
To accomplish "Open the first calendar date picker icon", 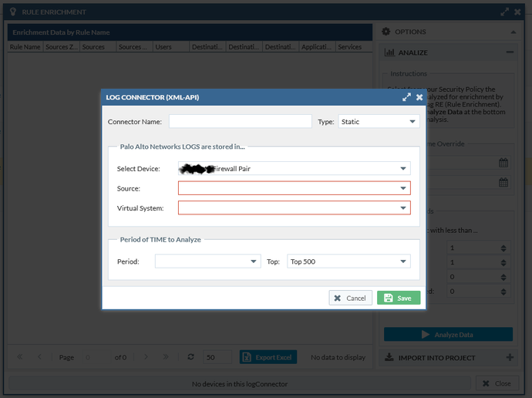I will pyautogui.click(x=503, y=163).
